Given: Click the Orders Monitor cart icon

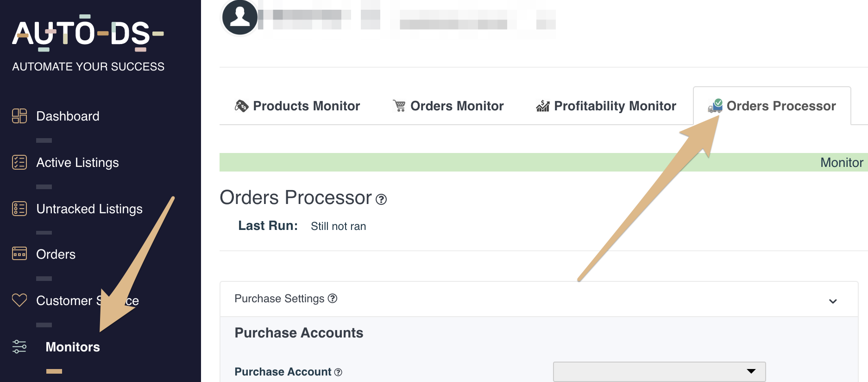Looking at the screenshot, I should [399, 106].
